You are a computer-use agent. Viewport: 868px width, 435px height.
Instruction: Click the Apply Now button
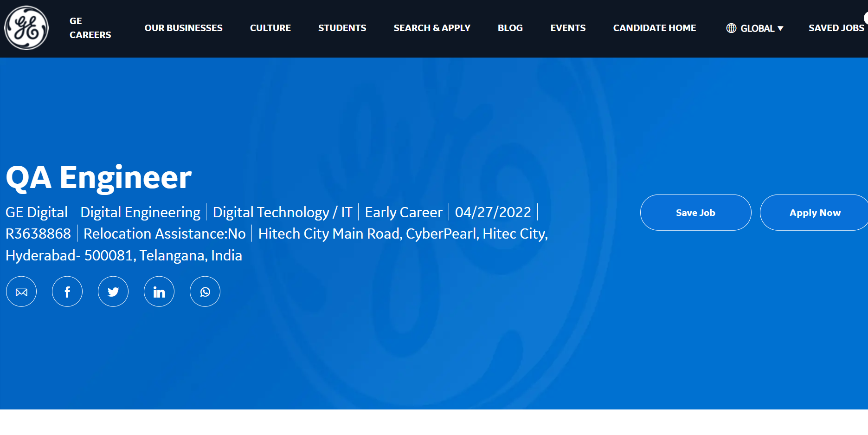click(x=815, y=213)
